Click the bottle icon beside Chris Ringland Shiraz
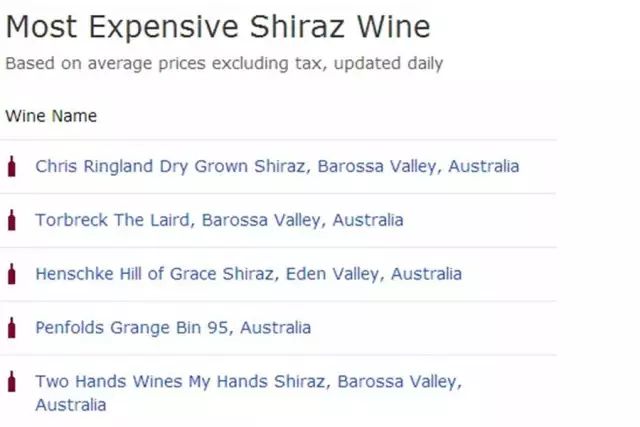This screenshot has height=427, width=640. (12, 166)
